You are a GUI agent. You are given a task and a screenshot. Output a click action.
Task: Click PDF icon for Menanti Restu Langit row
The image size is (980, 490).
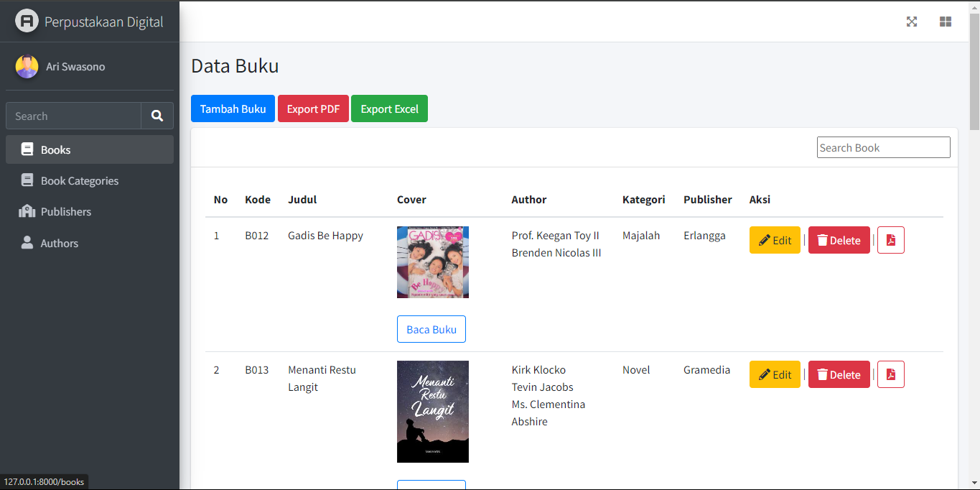pyautogui.click(x=890, y=374)
